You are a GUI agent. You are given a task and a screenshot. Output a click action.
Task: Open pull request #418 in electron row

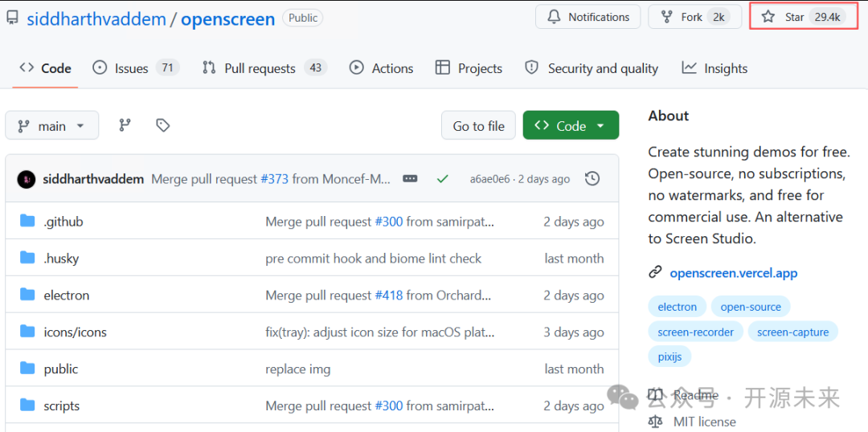(389, 295)
